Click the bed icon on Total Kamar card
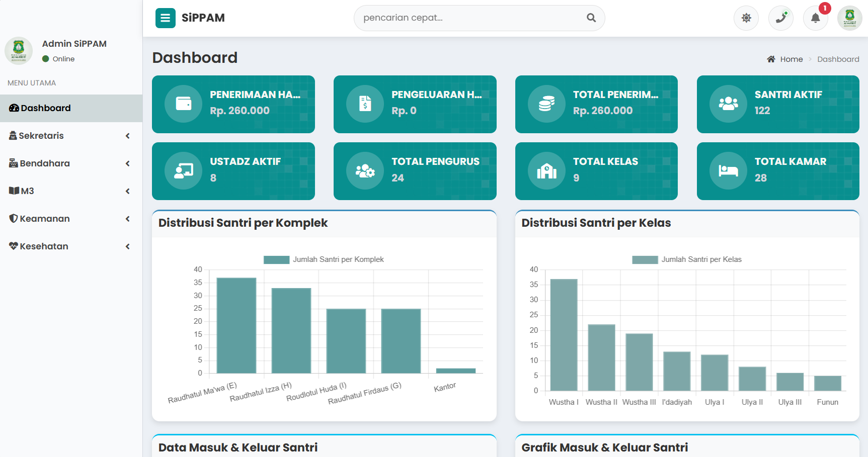The width and height of the screenshot is (868, 457). 728,171
